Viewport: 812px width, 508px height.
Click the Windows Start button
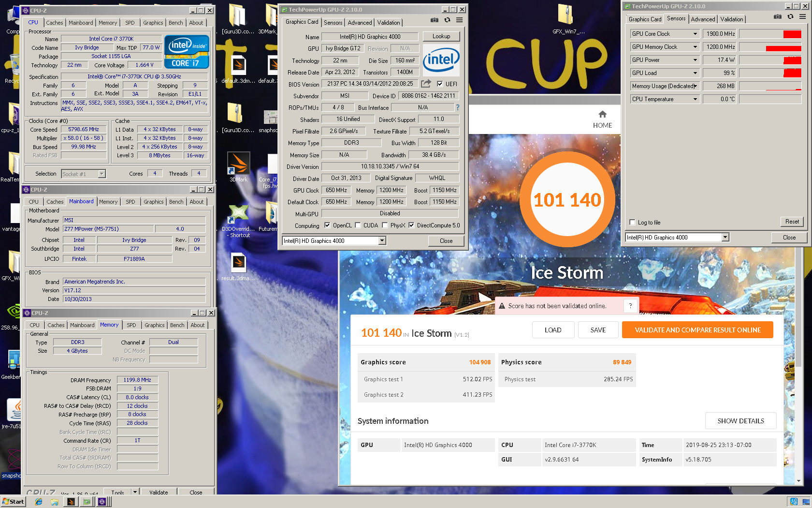tap(13, 502)
